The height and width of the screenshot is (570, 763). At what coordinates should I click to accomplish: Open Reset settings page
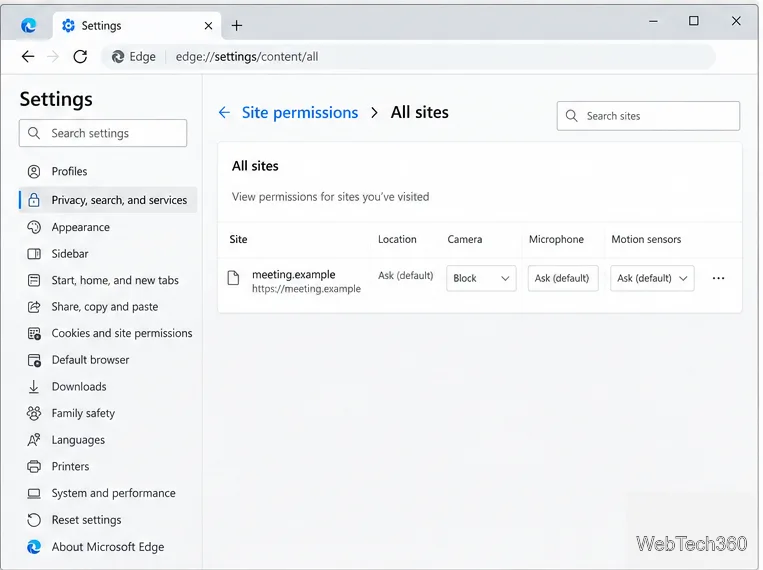(x=108, y=520)
